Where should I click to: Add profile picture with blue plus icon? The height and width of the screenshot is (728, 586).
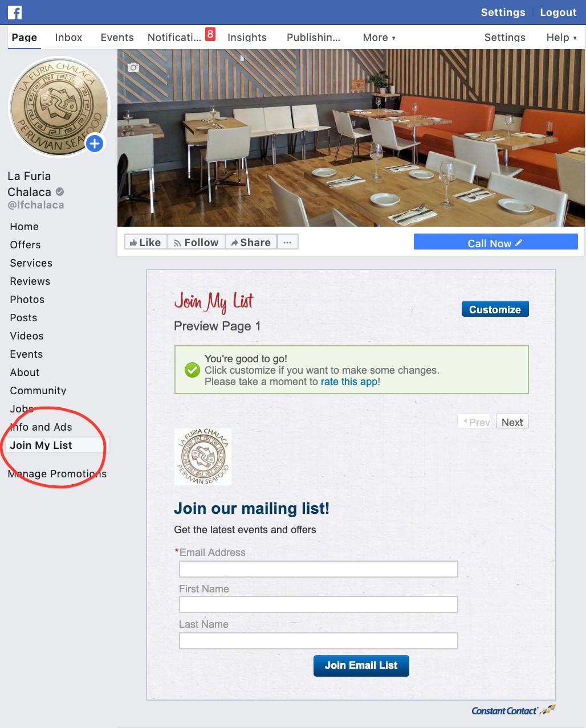tap(95, 144)
